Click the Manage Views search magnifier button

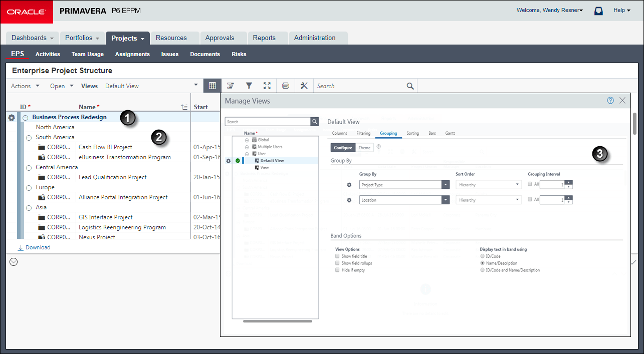point(315,121)
